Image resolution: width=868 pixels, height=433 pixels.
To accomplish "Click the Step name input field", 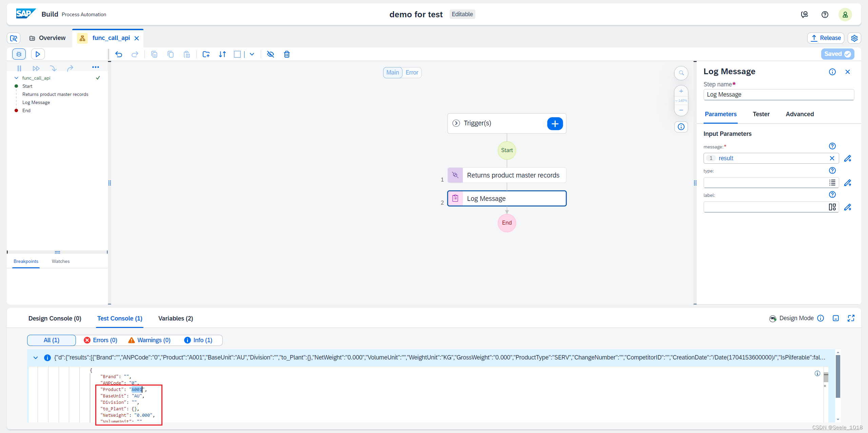I will 778,95.
